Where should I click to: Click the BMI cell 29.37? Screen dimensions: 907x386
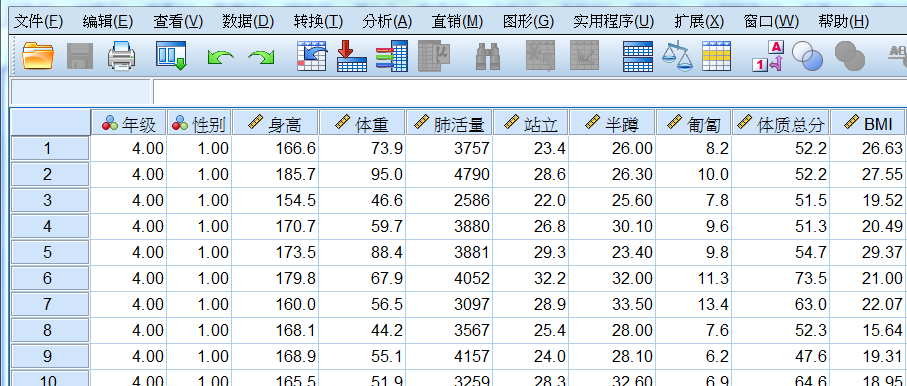(x=868, y=252)
